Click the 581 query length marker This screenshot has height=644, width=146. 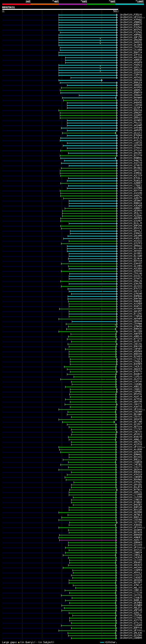click(x=115, y=11)
